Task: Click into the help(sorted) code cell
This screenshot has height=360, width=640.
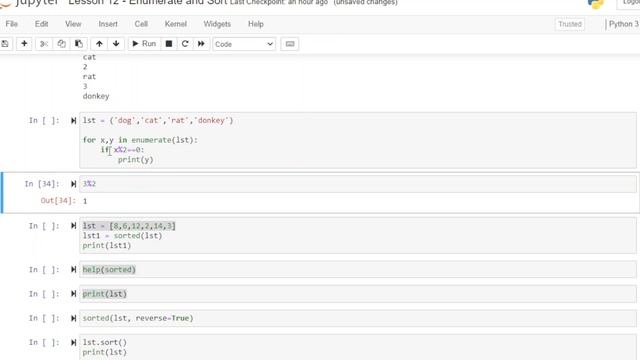Action: click(x=358, y=269)
